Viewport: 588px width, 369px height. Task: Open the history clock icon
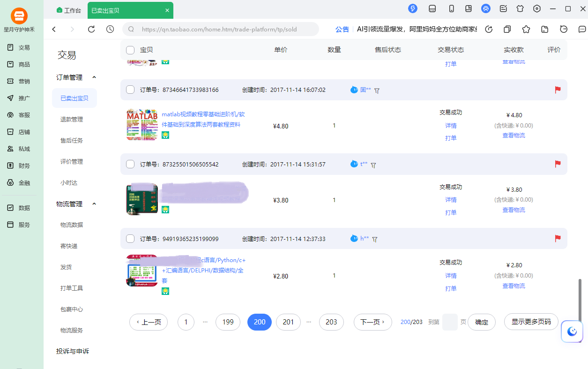110,29
